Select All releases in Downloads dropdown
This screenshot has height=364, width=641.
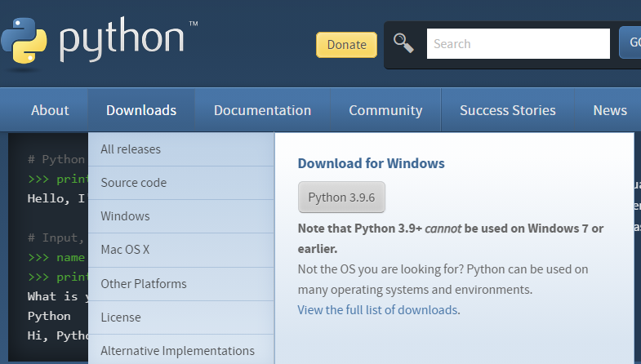coord(181,149)
